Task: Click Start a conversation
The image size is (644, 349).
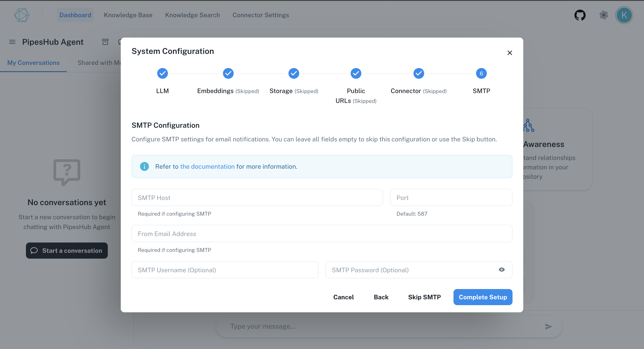Action: coord(67,250)
